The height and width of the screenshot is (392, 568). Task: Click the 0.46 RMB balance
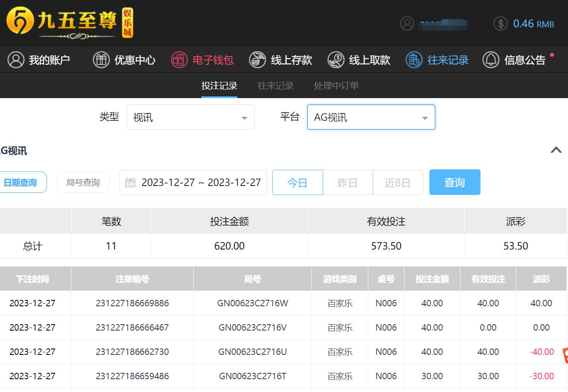[x=533, y=23]
